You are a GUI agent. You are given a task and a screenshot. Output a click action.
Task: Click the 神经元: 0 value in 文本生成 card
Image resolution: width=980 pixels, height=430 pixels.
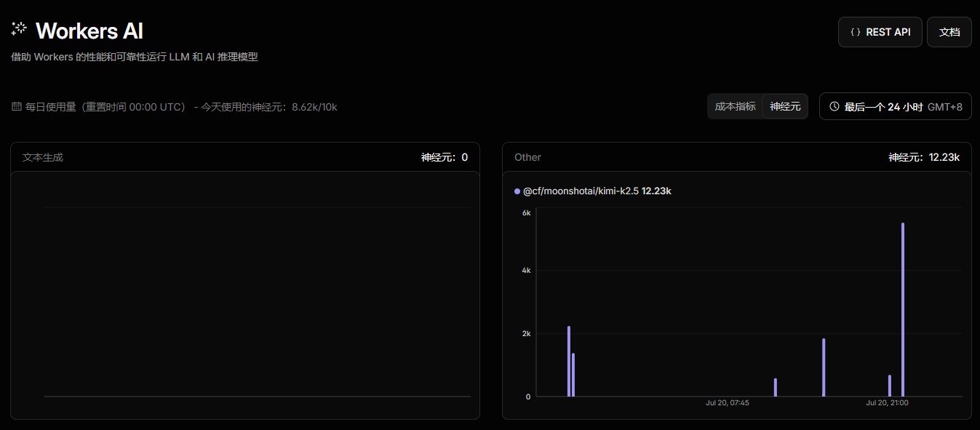pyautogui.click(x=444, y=157)
